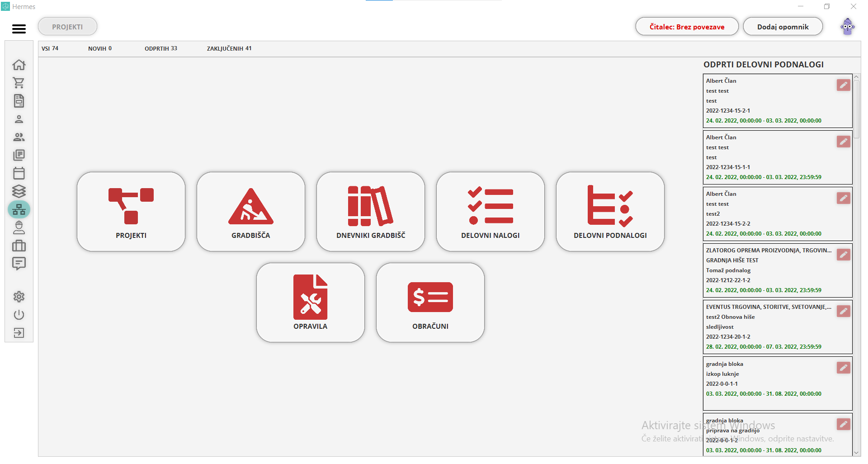Open the shopping cart sidebar icon
Image resolution: width=868 pixels, height=464 pixels.
click(x=19, y=83)
